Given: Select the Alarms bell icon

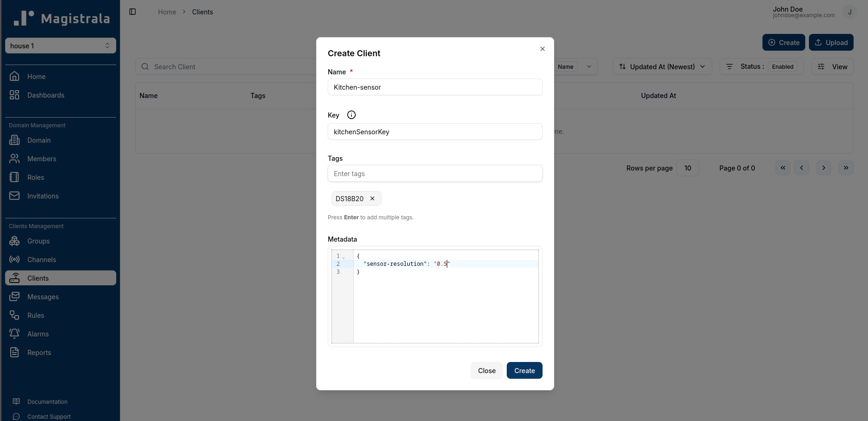Looking at the screenshot, I should point(15,334).
